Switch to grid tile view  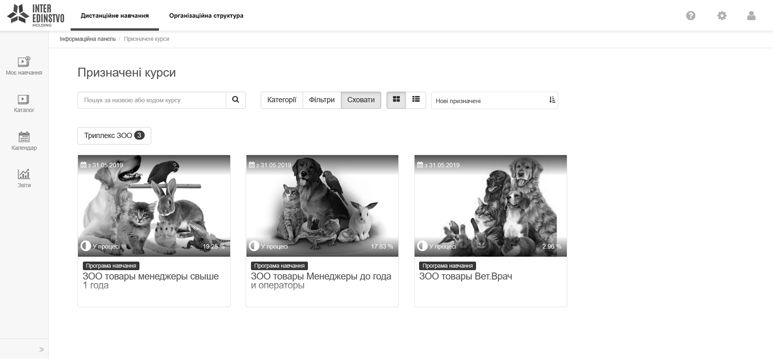pyautogui.click(x=396, y=100)
